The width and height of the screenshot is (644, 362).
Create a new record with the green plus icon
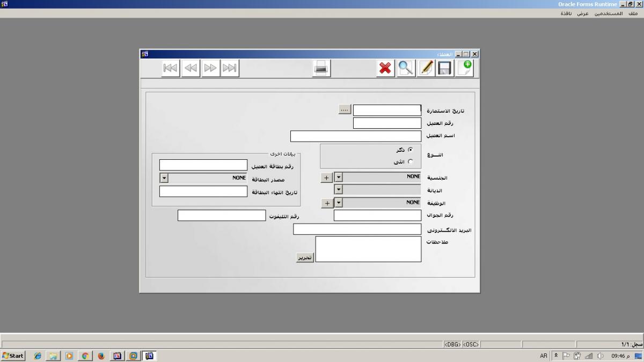[465, 68]
